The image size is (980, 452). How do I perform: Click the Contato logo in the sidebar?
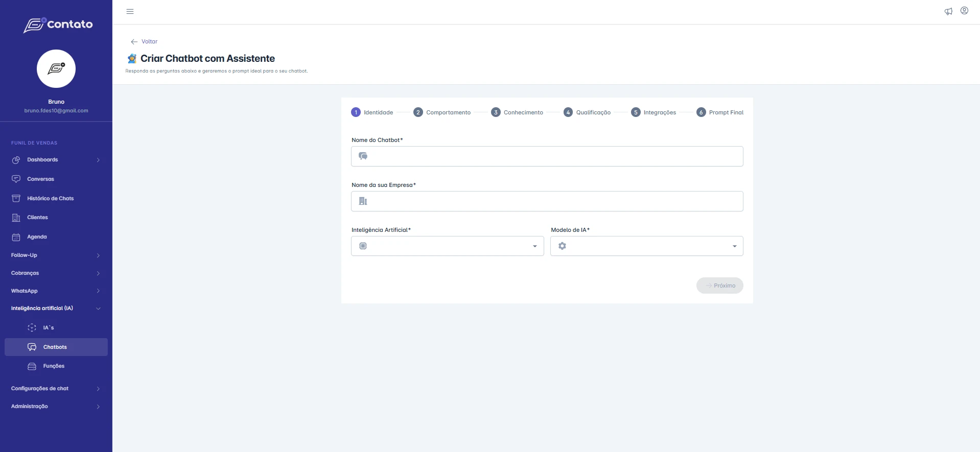(58, 25)
